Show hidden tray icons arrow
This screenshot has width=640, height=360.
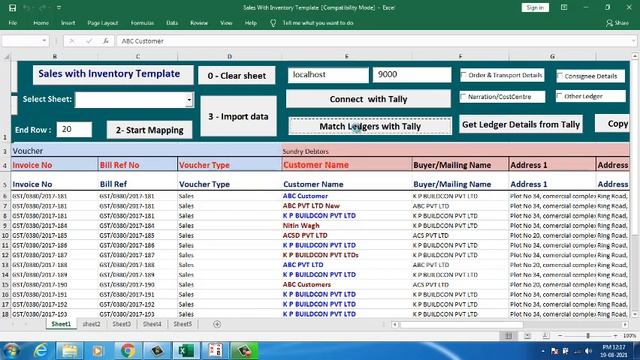click(542, 351)
